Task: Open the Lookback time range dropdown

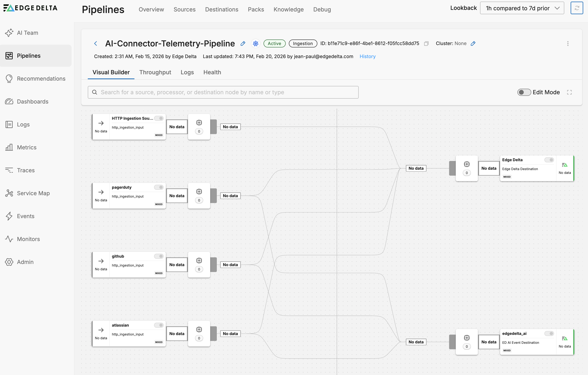Action: pyautogui.click(x=522, y=8)
